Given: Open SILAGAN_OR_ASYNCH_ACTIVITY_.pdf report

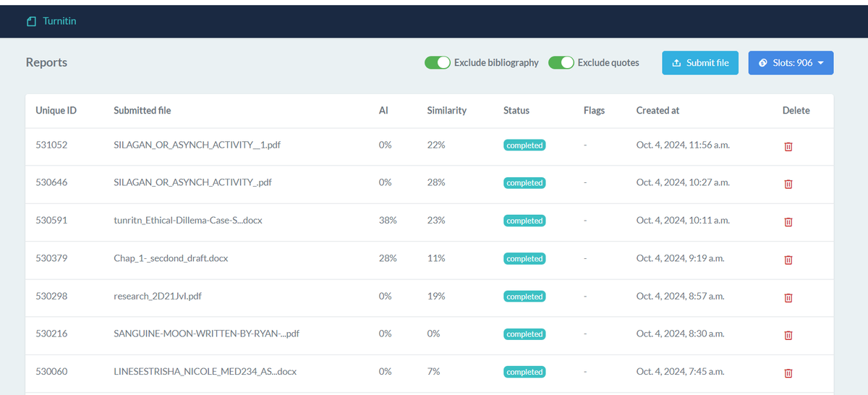Looking at the screenshot, I should [192, 182].
